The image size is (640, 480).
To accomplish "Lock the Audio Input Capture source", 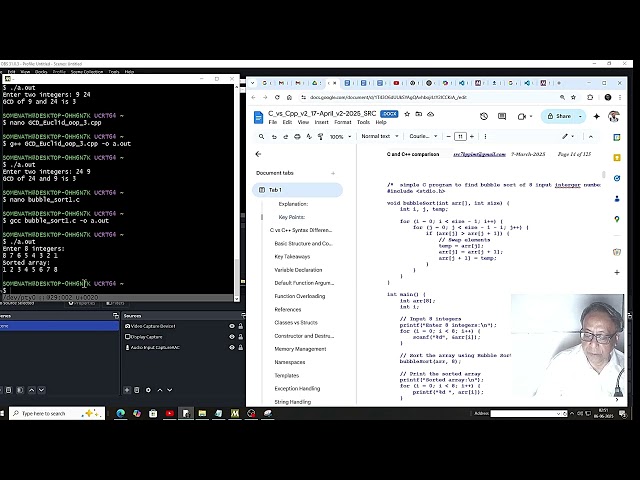I will pyautogui.click(x=240, y=347).
